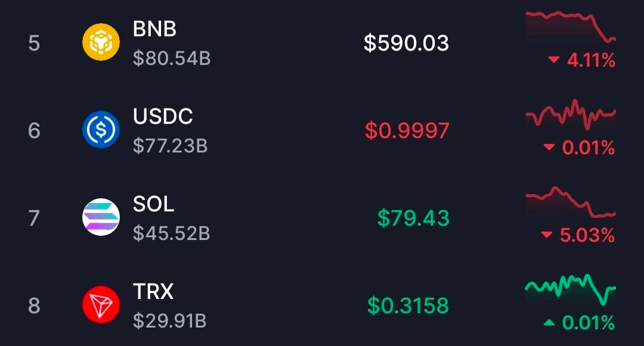Tap the Solana coin logo

pos(101,217)
